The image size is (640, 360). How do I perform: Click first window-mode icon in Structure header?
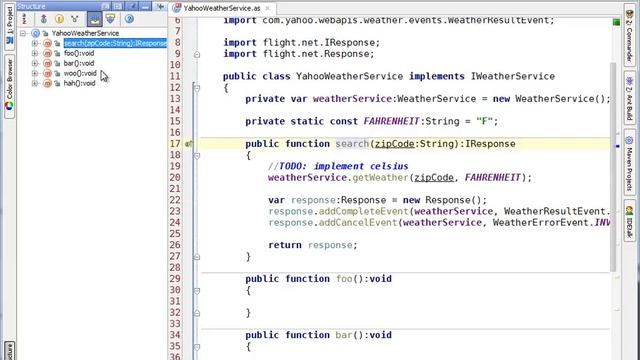click(105, 6)
